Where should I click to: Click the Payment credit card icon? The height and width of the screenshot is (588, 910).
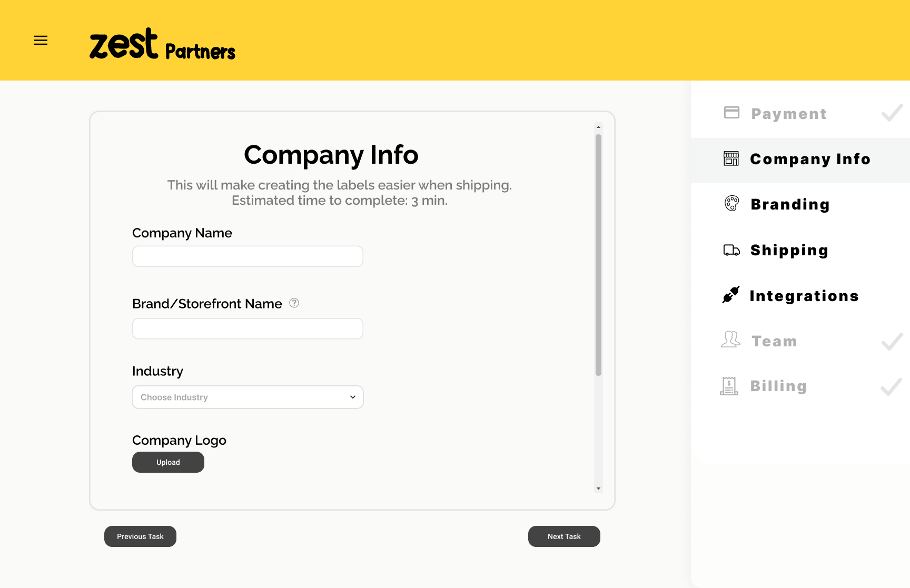coord(731,113)
